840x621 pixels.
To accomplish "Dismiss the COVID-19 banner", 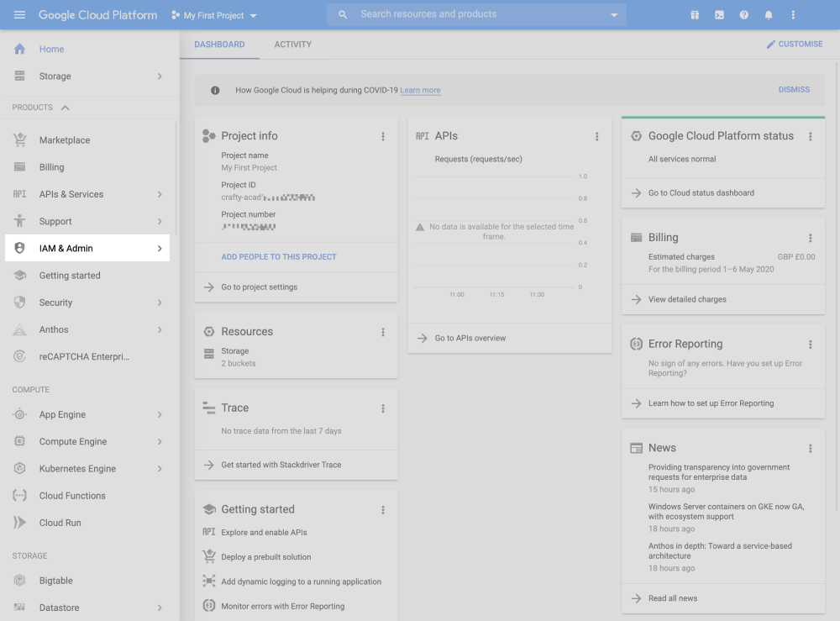I will (x=794, y=89).
